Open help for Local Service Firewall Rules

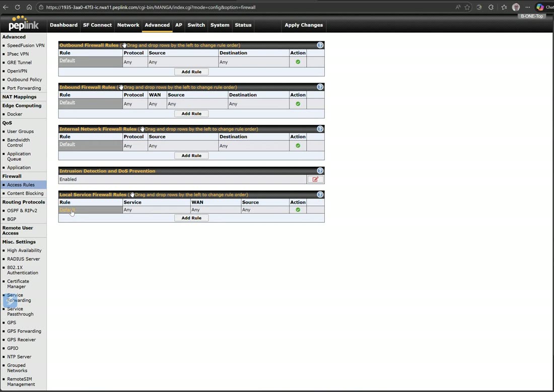pyautogui.click(x=320, y=195)
